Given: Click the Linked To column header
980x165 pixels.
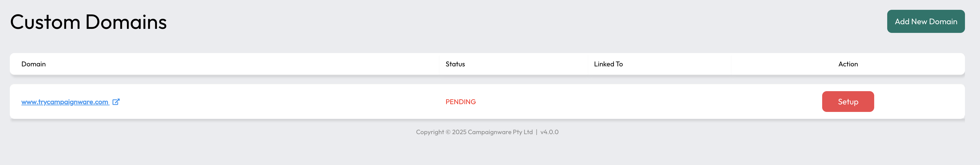Looking at the screenshot, I should [x=608, y=64].
